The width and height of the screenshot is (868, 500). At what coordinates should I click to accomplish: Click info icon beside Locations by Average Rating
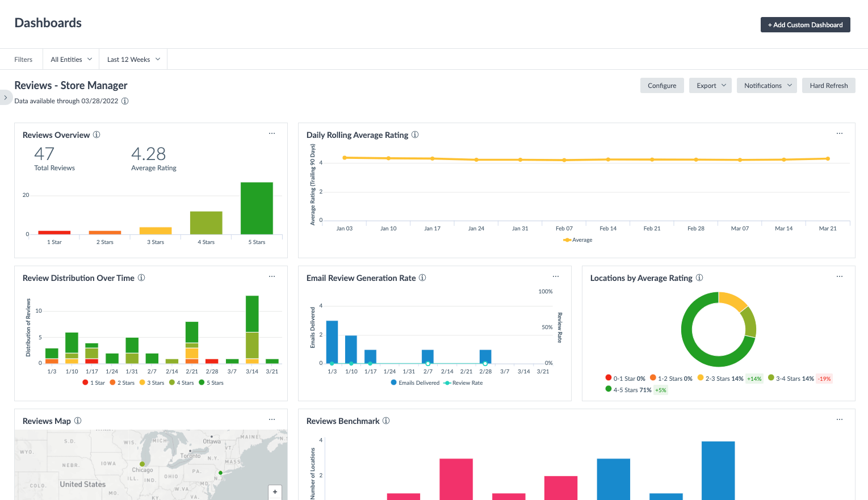click(699, 278)
